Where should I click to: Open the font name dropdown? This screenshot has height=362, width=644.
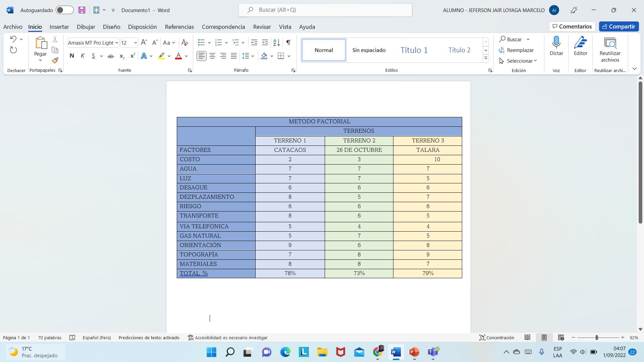point(116,43)
